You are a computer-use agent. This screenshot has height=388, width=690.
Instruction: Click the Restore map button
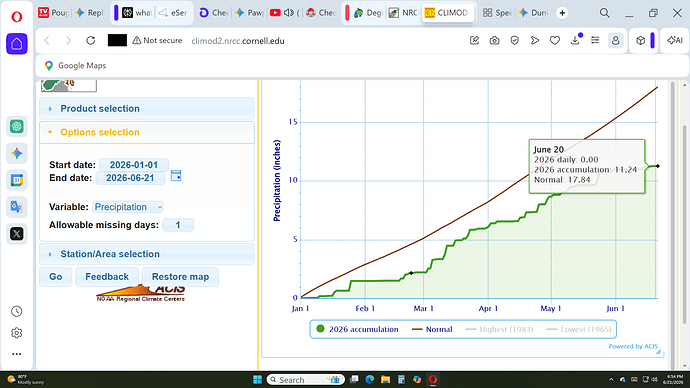coord(180,277)
